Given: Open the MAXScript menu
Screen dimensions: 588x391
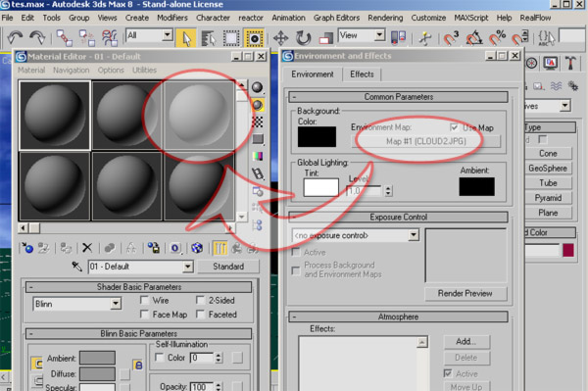Looking at the screenshot, I should tap(471, 18).
